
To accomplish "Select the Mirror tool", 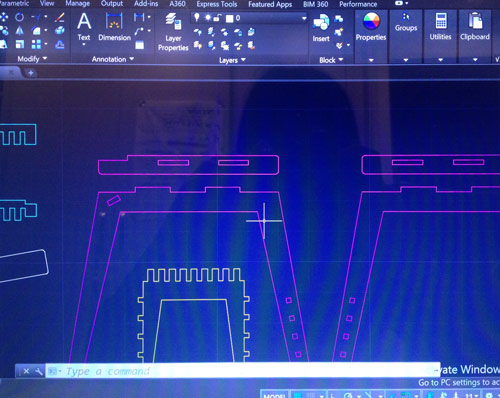I will 20,31.
